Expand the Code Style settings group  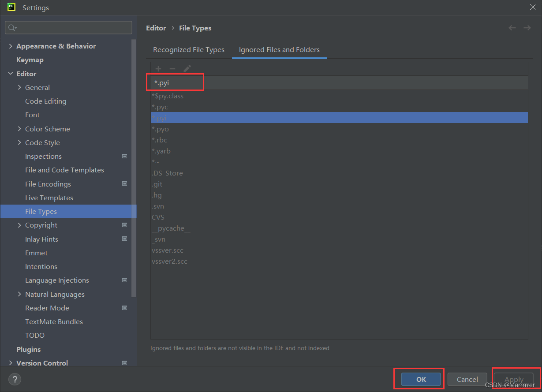coord(19,142)
